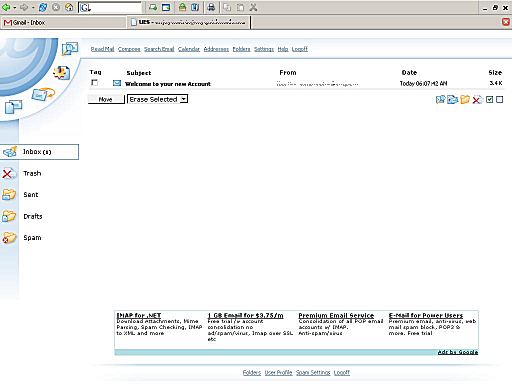512x384 pixels.
Task: Click the envelope icon of the Welcome message
Action: pos(117,83)
